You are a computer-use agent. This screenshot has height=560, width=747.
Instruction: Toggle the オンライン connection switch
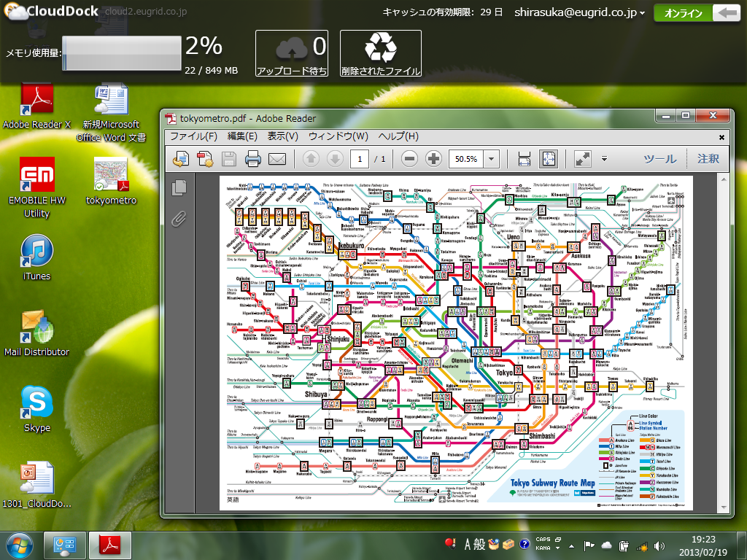pos(697,13)
